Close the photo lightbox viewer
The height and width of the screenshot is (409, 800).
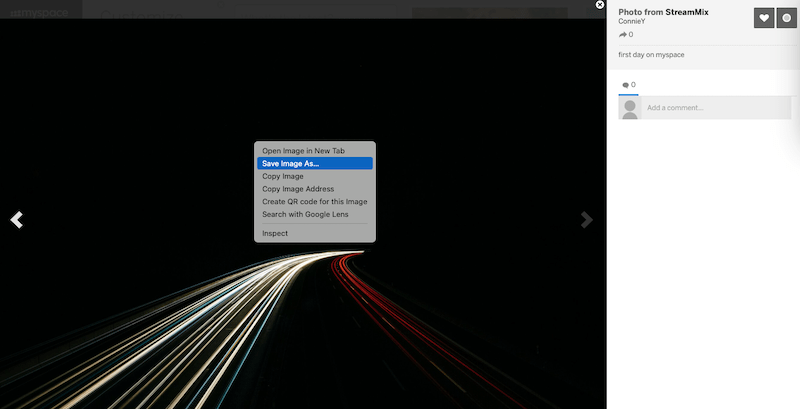600,5
